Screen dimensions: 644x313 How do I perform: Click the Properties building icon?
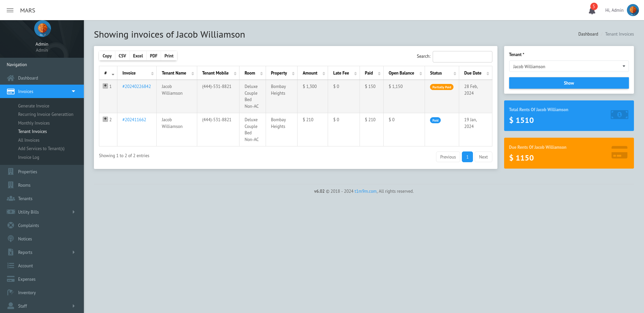pos(11,172)
